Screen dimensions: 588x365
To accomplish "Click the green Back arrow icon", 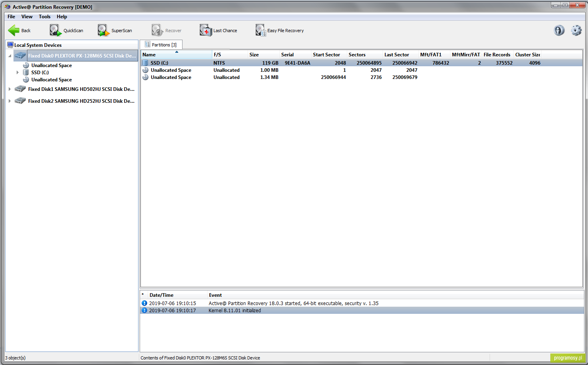I will click(13, 31).
